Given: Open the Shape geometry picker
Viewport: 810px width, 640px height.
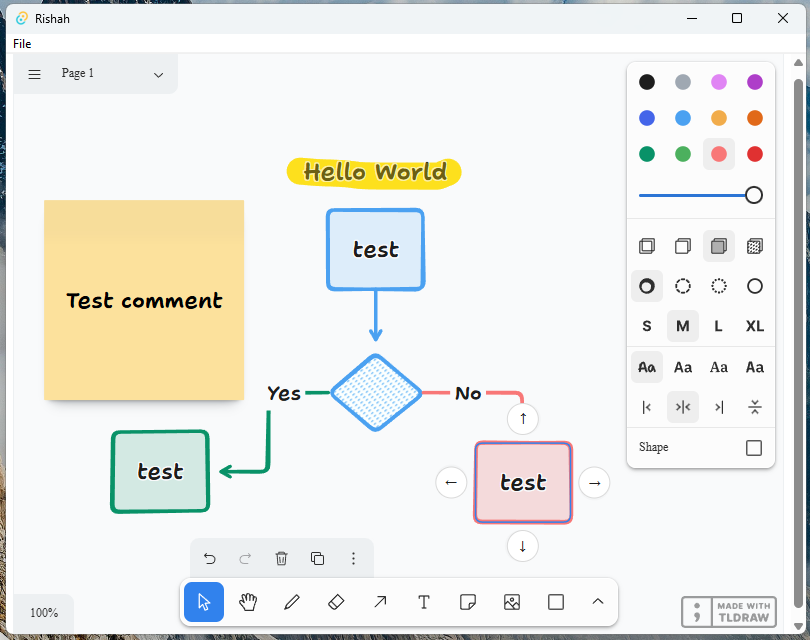Looking at the screenshot, I should pos(754,448).
